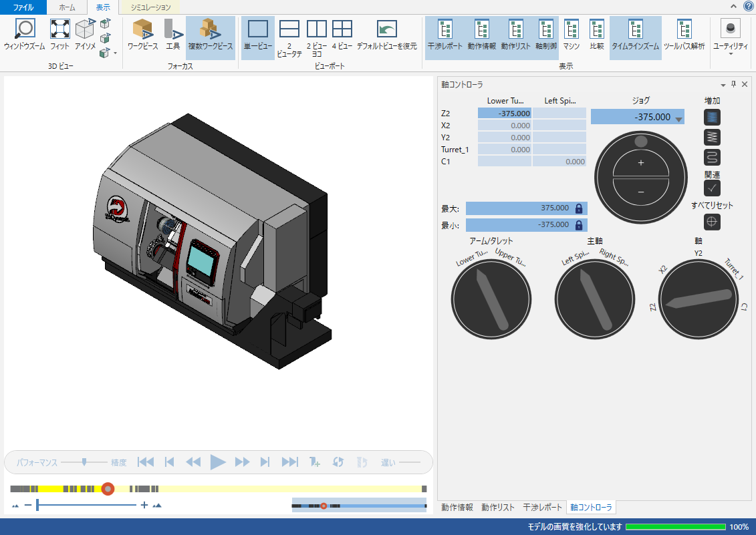Toggle the 関連 checkmark button
This screenshot has width=756, height=535.
pos(713,188)
